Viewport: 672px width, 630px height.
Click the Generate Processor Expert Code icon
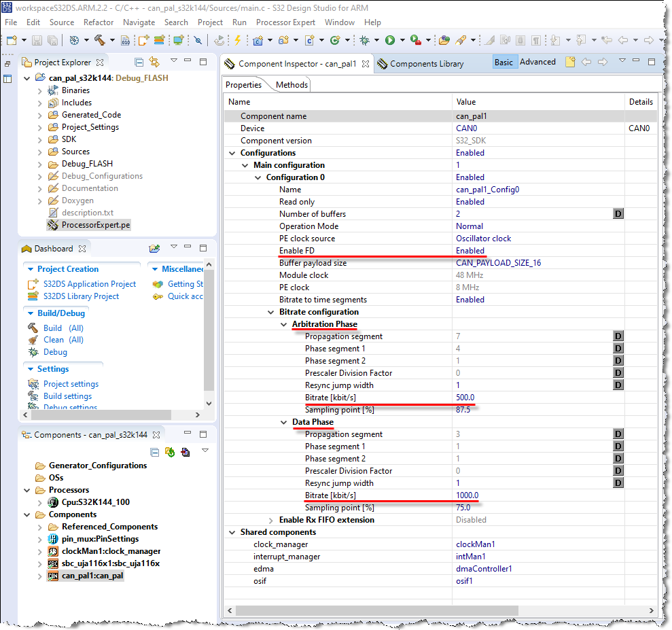pos(170,452)
